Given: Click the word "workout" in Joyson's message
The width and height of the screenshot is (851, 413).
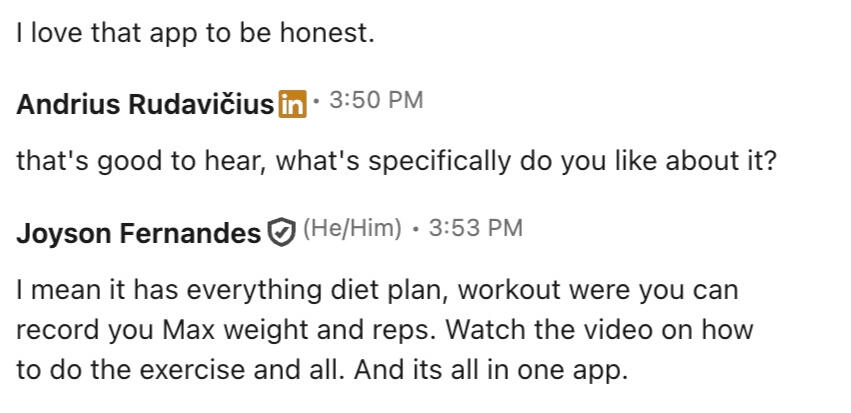Looking at the screenshot, I should 512,291.
